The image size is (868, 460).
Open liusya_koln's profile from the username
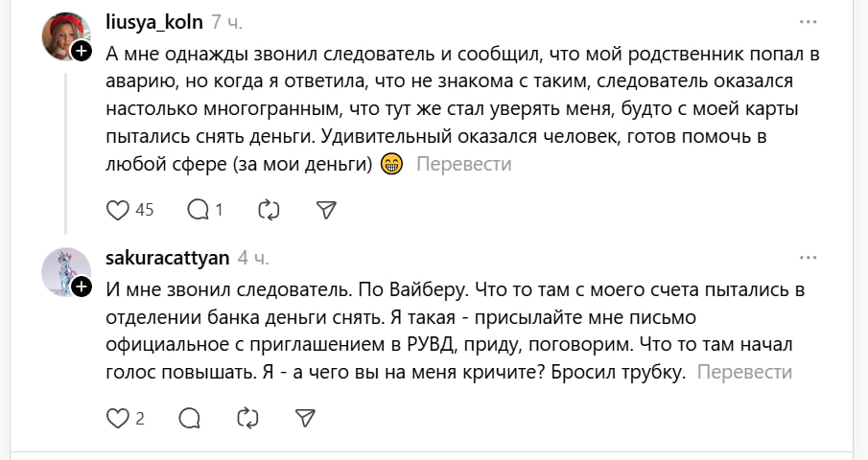point(152,21)
